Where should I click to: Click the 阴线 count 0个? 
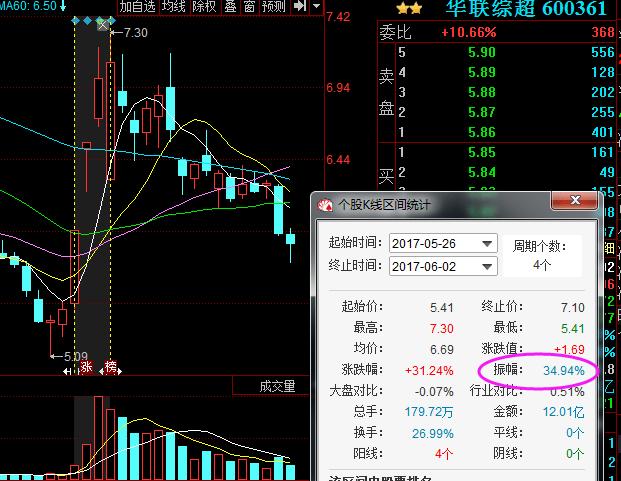pos(575,454)
